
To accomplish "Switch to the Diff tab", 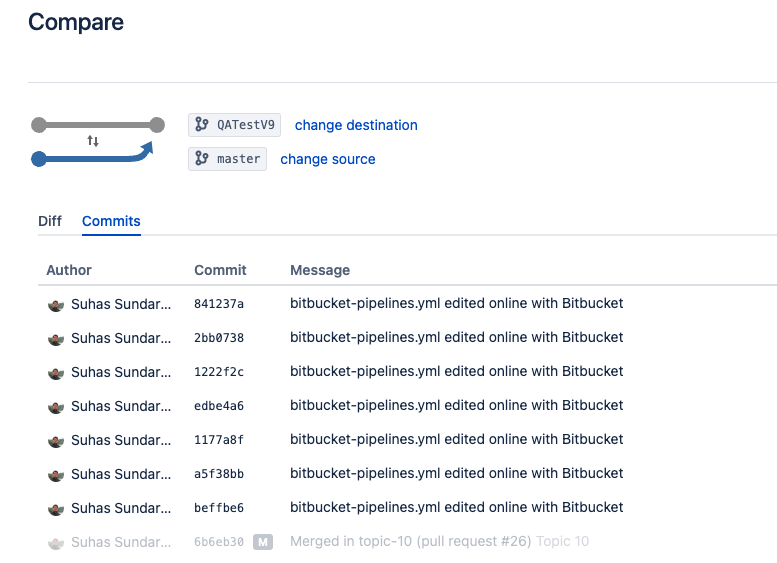I will 50,221.
